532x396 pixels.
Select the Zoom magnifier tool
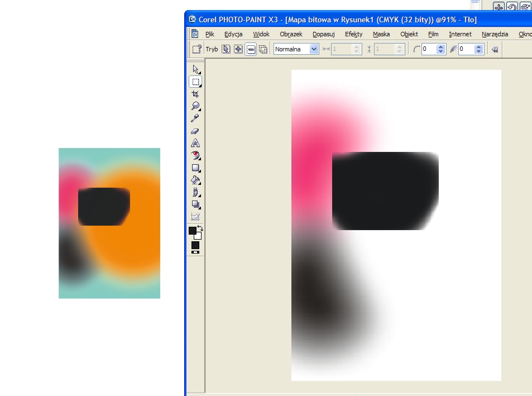click(195, 106)
